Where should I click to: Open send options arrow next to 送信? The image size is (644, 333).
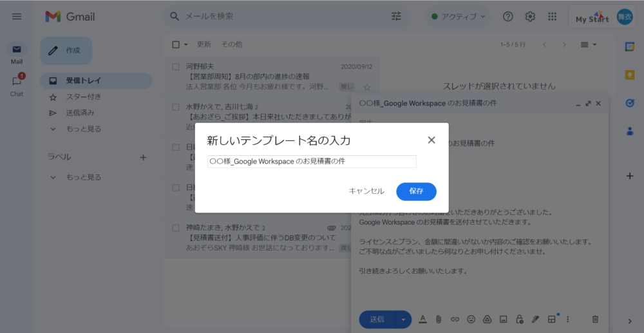[403, 319]
